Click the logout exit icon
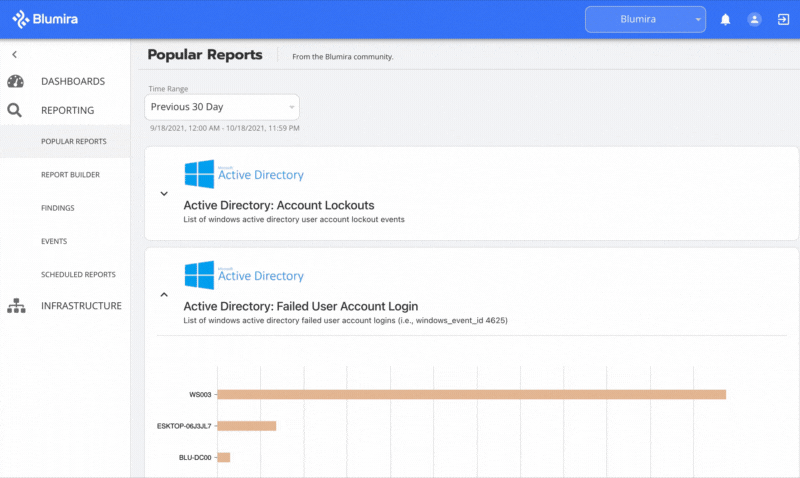Viewport: 800px width, 478px height. point(783,19)
